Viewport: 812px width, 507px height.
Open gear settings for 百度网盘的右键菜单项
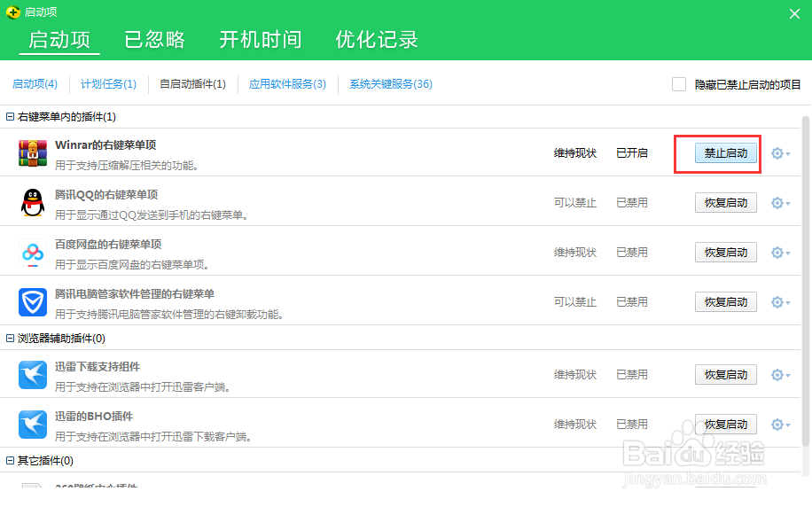click(x=780, y=253)
